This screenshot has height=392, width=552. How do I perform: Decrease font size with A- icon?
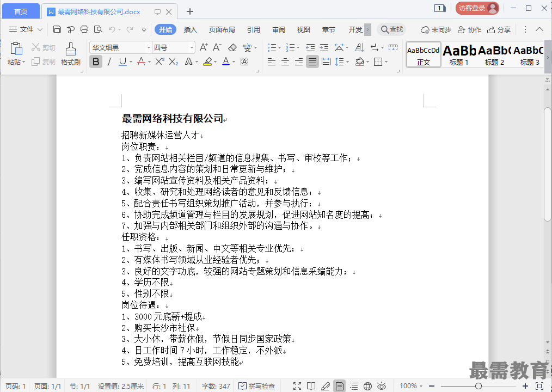(x=217, y=47)
